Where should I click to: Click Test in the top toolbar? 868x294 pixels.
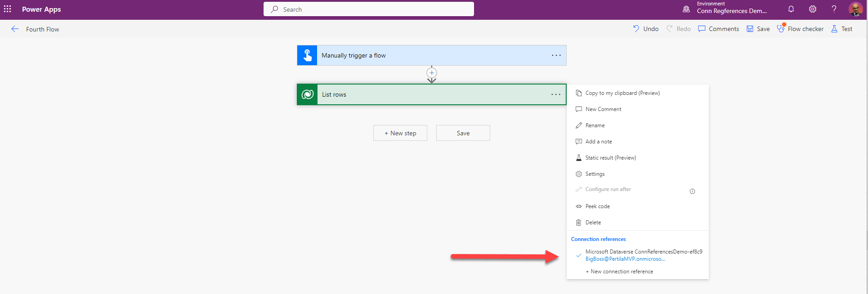[841, 29]
